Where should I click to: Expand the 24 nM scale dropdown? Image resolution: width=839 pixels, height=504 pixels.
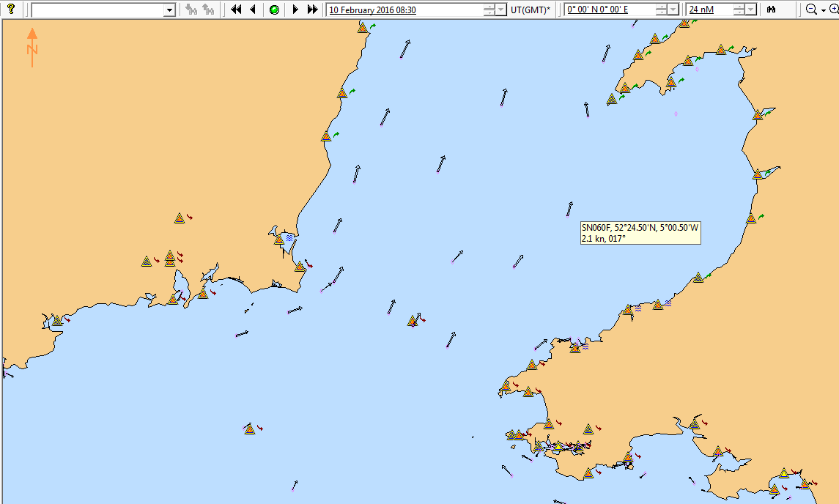751,10
